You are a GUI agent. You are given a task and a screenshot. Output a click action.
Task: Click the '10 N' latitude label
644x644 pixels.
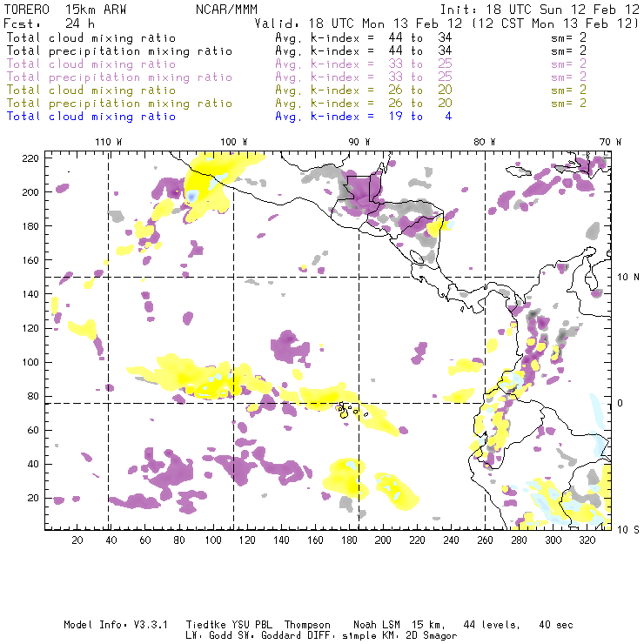point(628,278)
